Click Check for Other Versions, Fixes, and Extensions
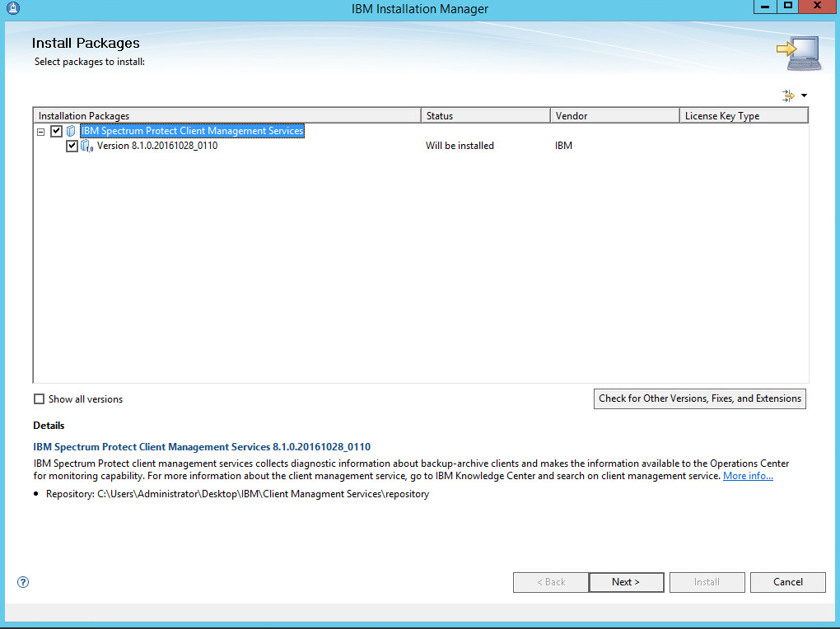The image size is (840, 629). tap(700, 398)
